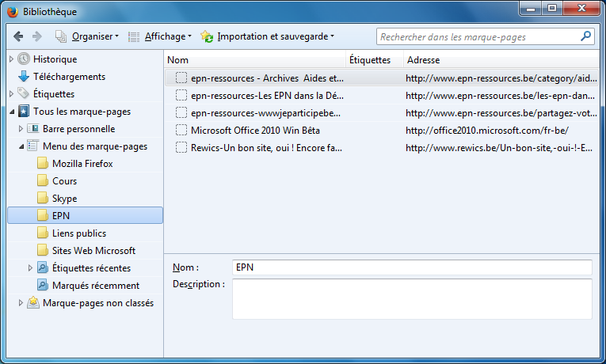
Task: Click the forward arrow icon
Action: click(x=36, y=36)
